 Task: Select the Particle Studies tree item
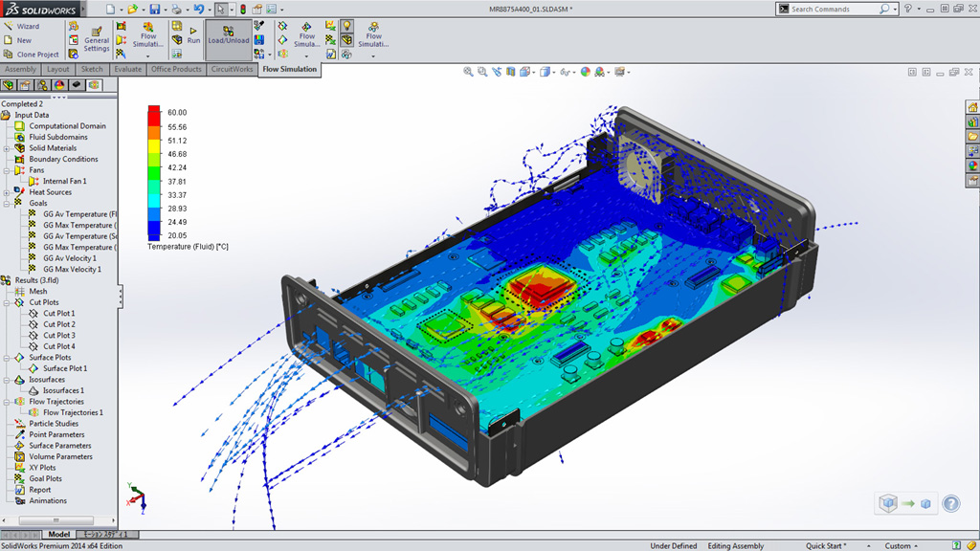tap(54, 424)
